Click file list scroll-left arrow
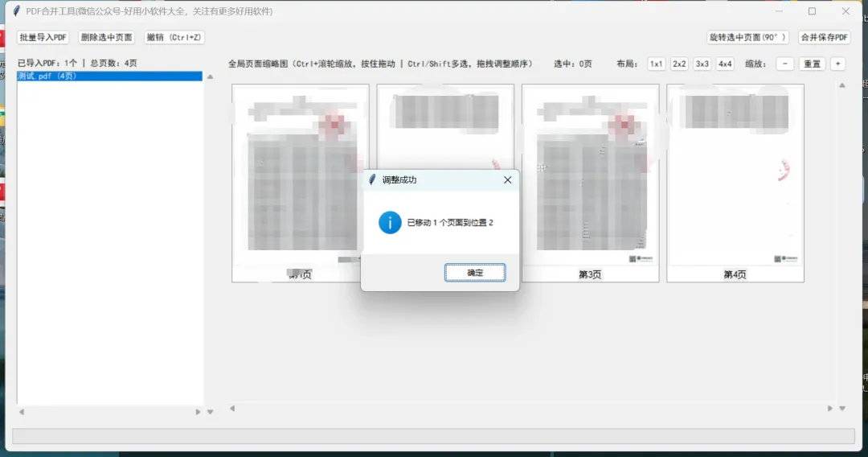 click(x=22, y=412)
